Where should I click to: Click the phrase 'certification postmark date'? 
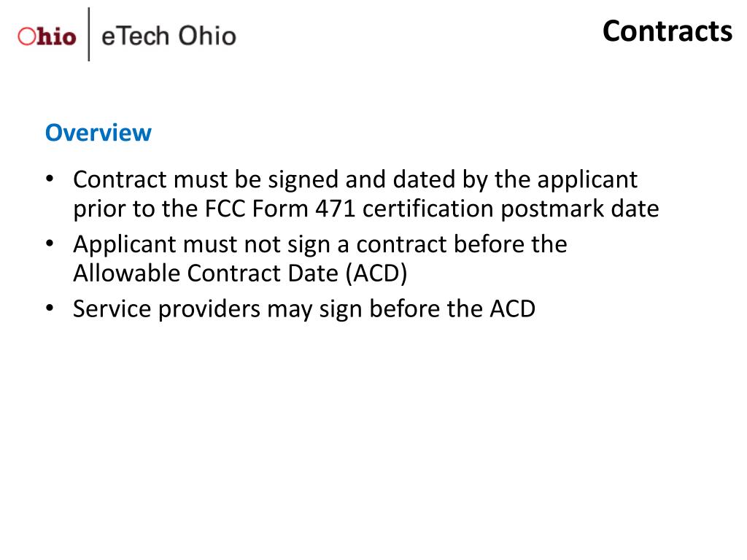point(511,209)
